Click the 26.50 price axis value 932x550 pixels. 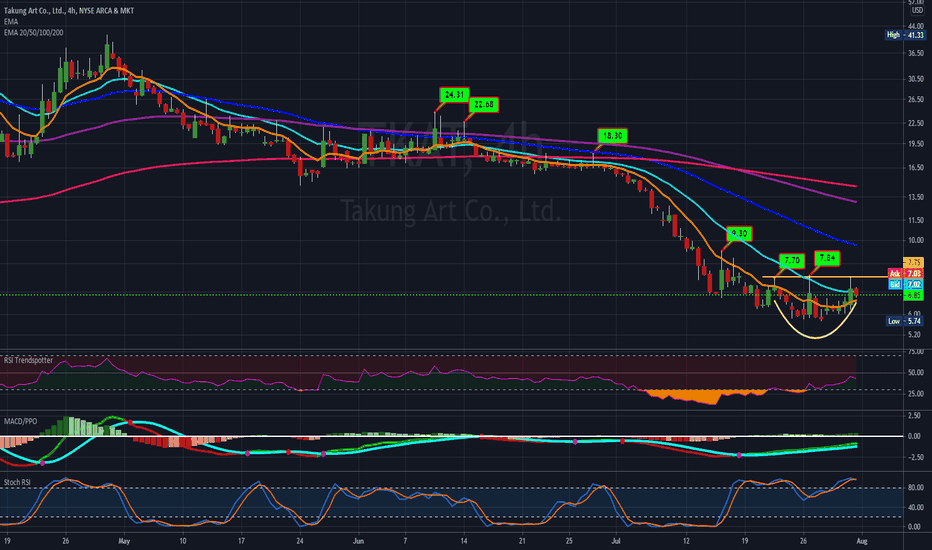click(915, 99)
